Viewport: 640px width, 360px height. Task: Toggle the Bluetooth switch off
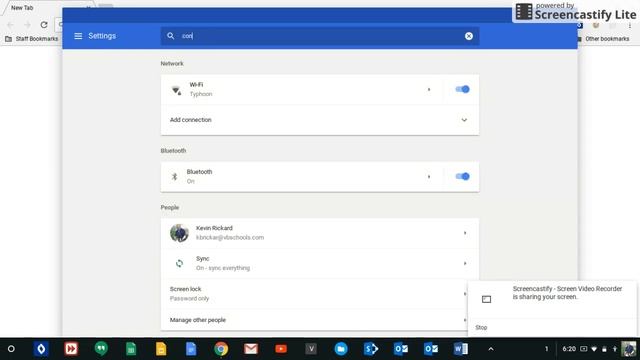click(x=462, y=176)
